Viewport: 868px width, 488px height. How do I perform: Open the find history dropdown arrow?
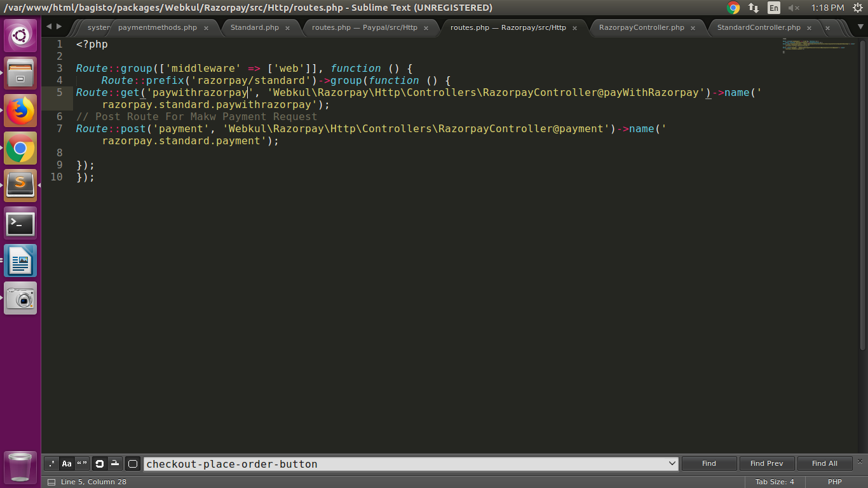tap(672, 464)
